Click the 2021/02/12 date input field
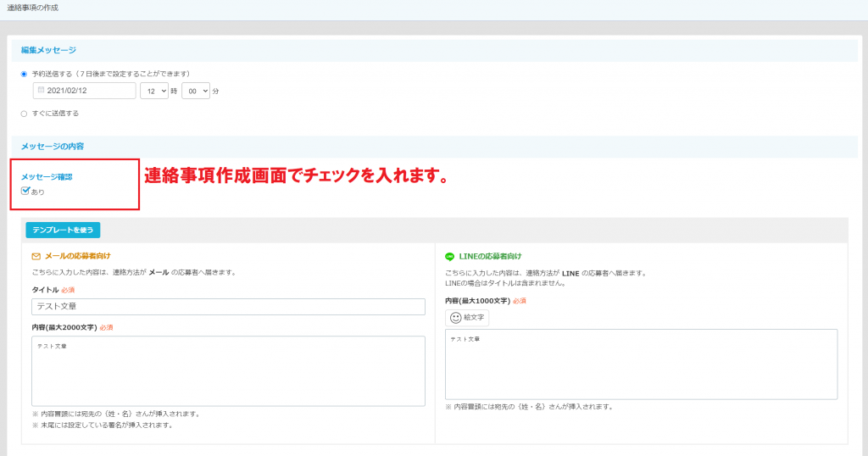This screenshot has height=456, width=868. coord(85,91)
